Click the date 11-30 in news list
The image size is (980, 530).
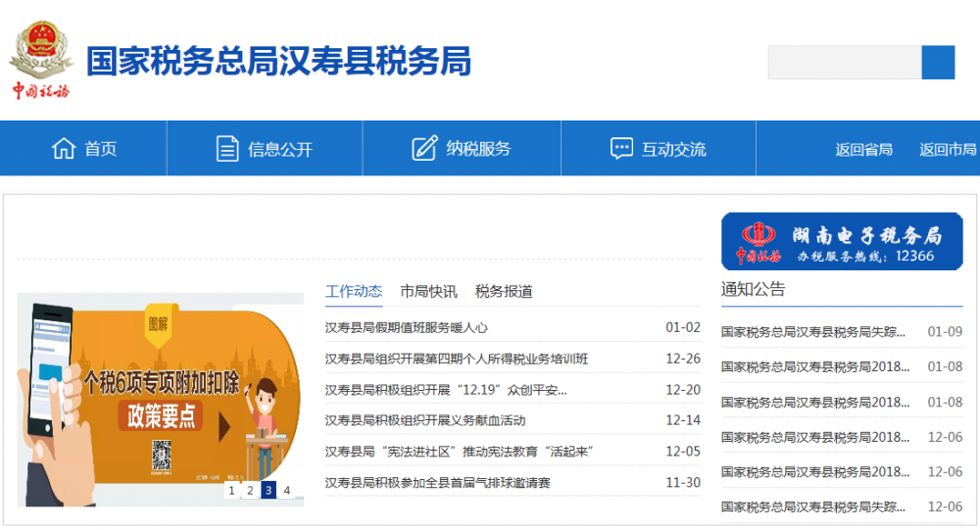pos(683,483)
